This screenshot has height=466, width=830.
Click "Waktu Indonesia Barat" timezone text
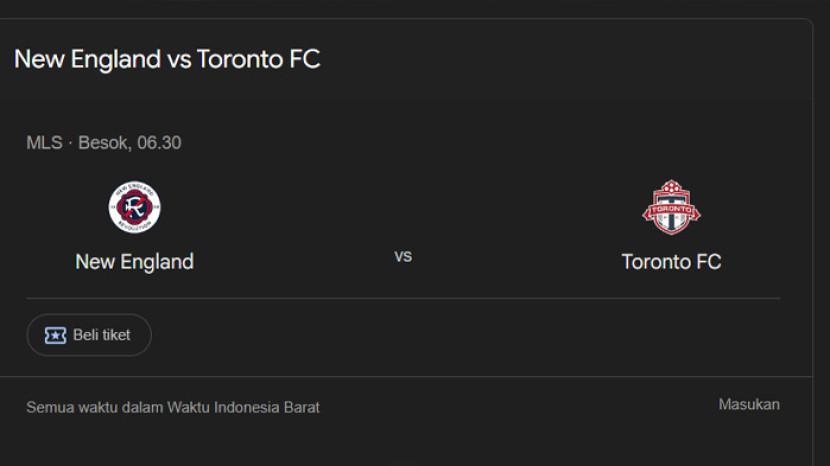click(x=243, y=407)
